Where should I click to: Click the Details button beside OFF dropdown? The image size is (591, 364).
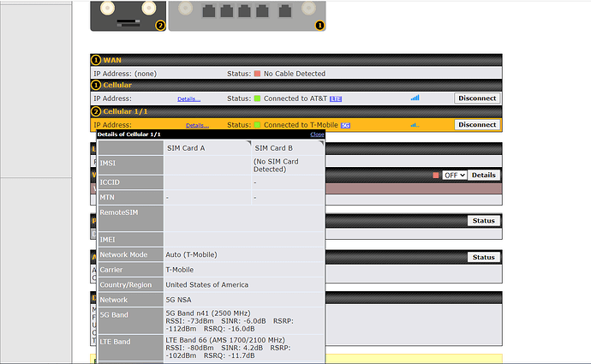[x=483, y=175]
